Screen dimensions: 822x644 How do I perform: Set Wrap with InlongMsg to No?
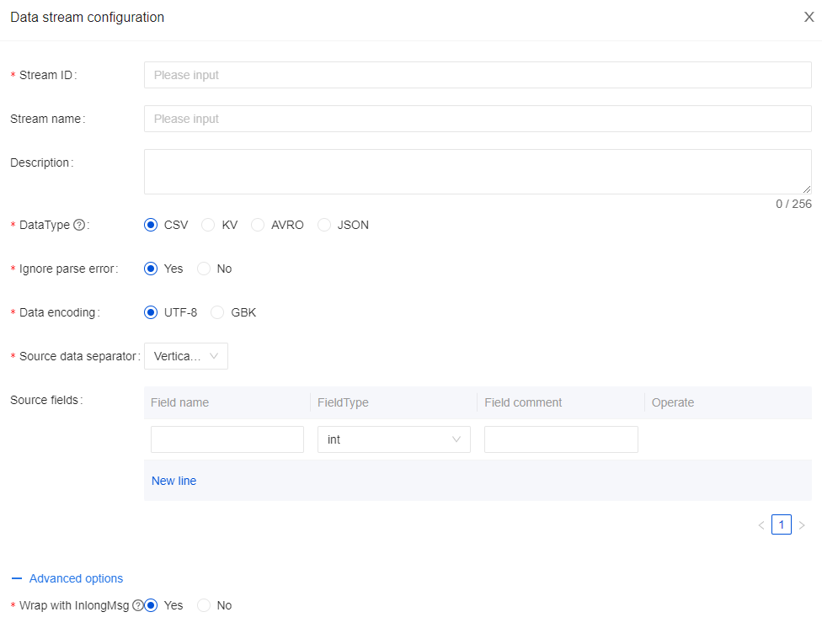[204, 605]
